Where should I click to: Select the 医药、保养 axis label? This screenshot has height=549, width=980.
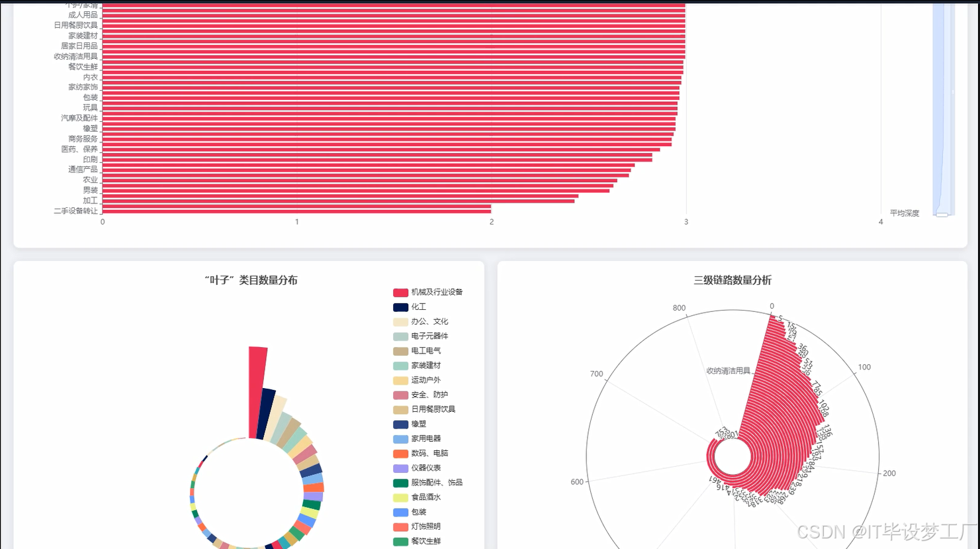point(79,149)
